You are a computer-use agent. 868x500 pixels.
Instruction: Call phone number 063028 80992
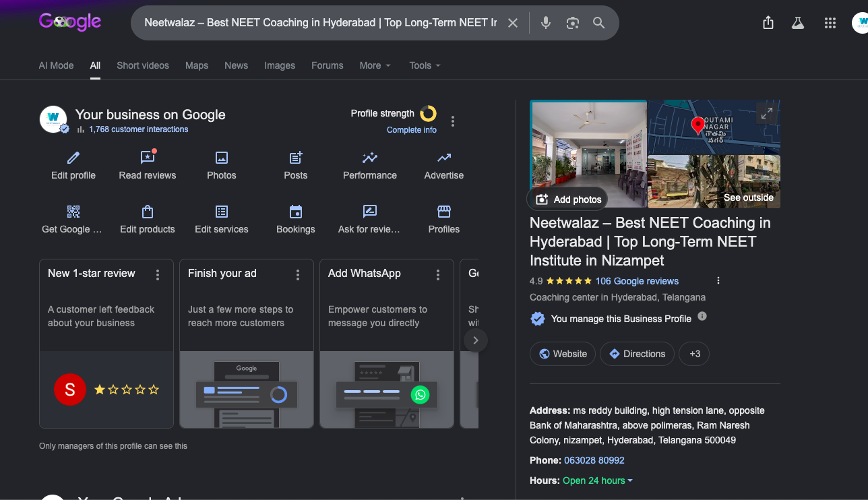[x=594, y=460]
